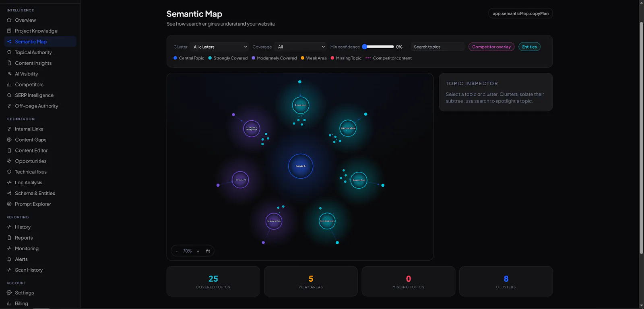Open the Scan History page
The height and width of the screenshot is (309, 644).
point(29,270)
